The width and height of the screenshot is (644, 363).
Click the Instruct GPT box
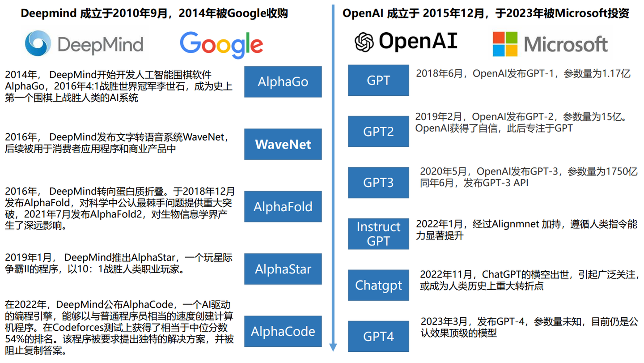click(x=378, y=234)
